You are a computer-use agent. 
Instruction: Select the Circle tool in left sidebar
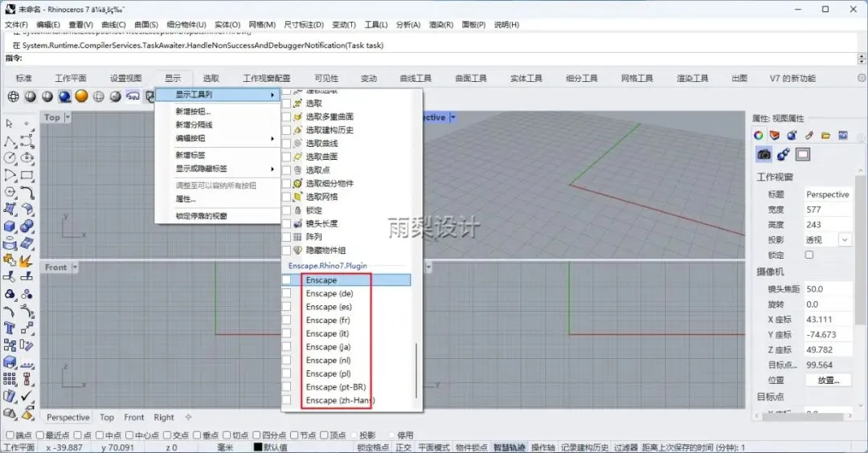point(10,158)
